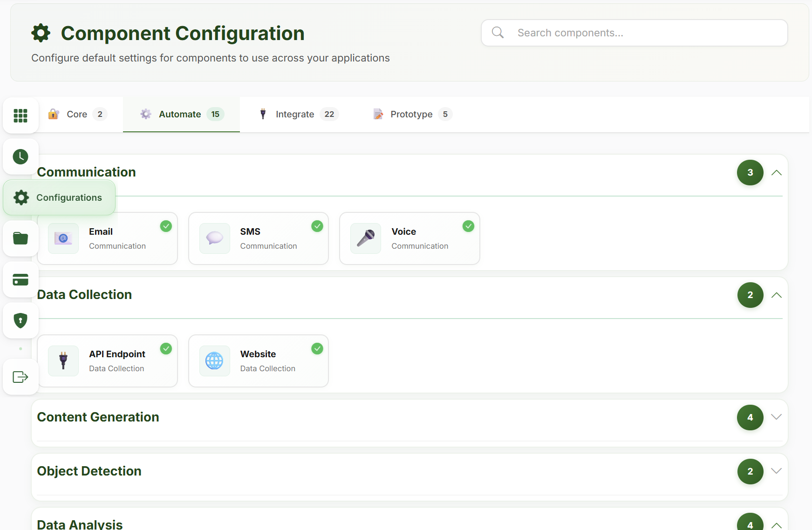Open the apps grid sidebar icon
The image size is (812, 530).
tap(20, 116)
